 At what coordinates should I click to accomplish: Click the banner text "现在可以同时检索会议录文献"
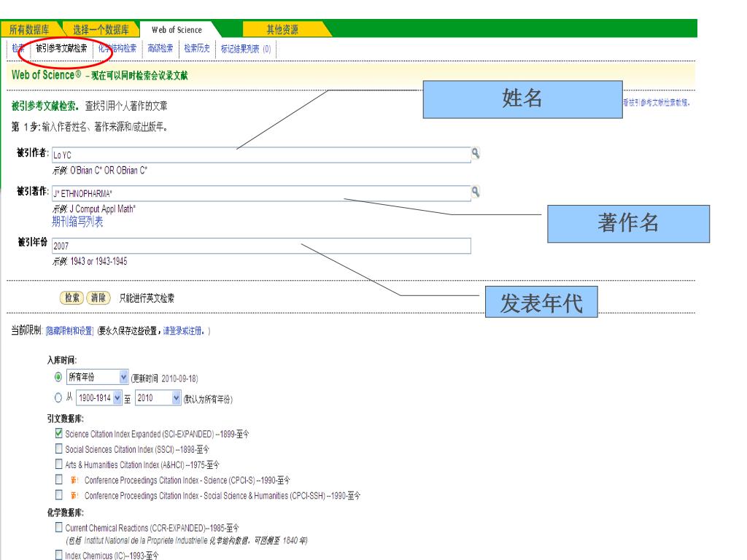tap(139, 76)
